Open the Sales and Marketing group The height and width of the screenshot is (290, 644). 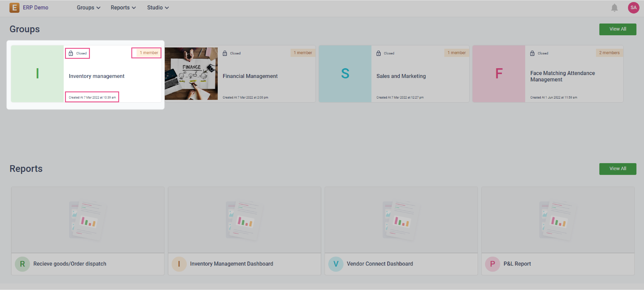[x=401, y=76]
